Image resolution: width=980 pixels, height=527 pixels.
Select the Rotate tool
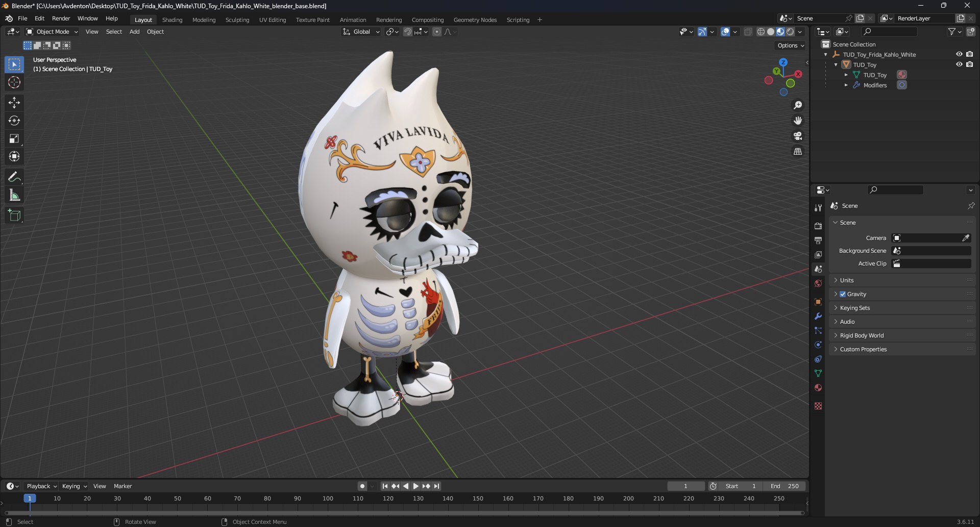coord(14,121)
